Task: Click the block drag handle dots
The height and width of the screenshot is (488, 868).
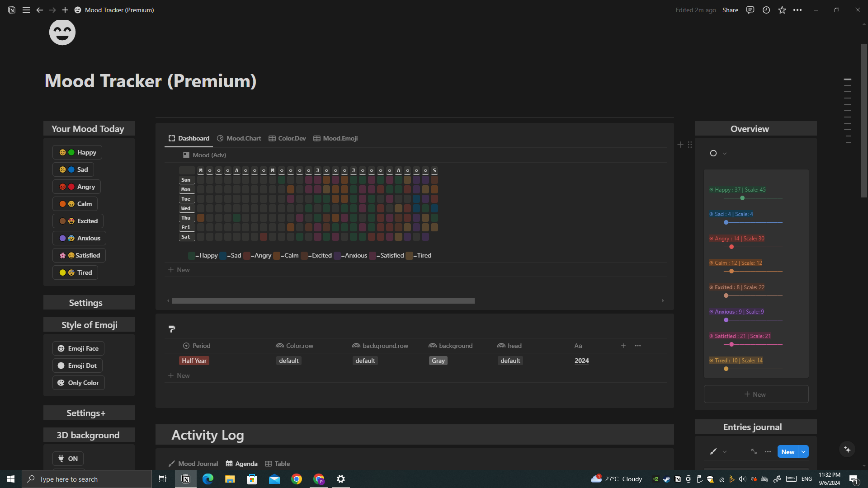Action: (690, 145)
